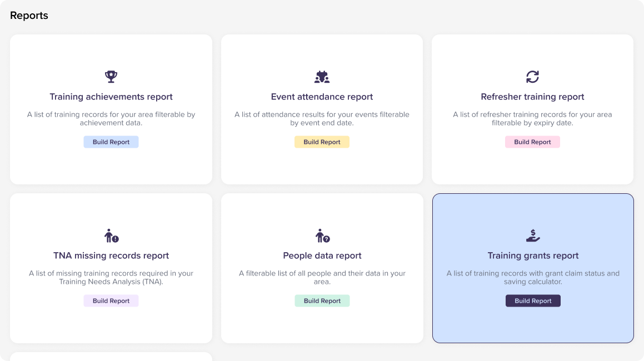Click the Event attendance group icon
The height and width of the screenshot is (361, 644).
click(322, 77)
